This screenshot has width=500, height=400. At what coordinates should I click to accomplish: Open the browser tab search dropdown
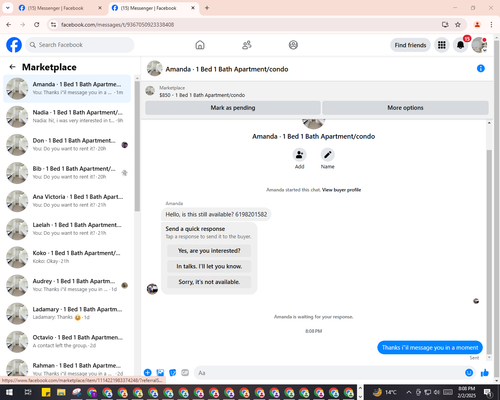[8, 8]
